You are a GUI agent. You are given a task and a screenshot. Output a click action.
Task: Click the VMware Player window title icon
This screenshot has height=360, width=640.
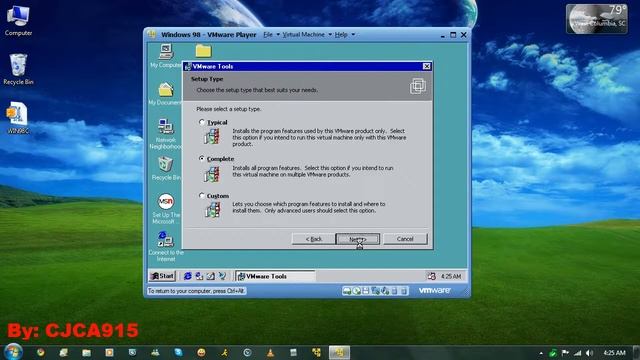[151, 34]
